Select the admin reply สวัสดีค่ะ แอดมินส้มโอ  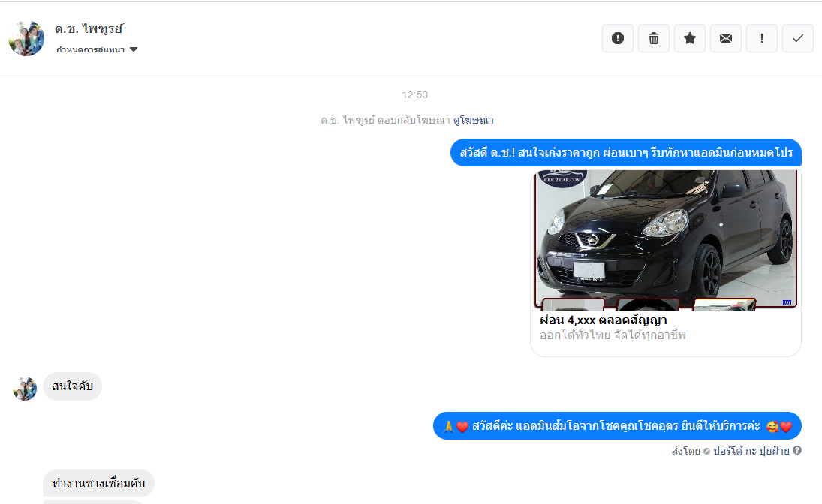coord(617,426)
